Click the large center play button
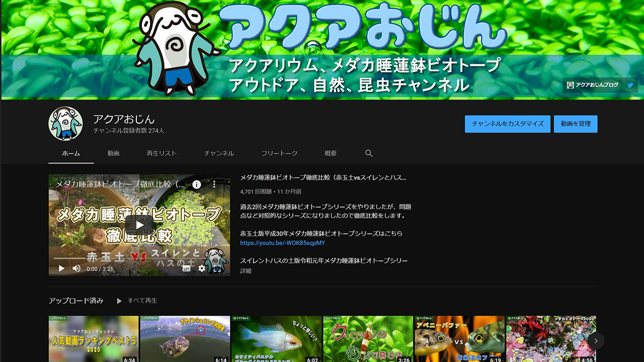Screen dimensions: 644x362 coord(139,225)
